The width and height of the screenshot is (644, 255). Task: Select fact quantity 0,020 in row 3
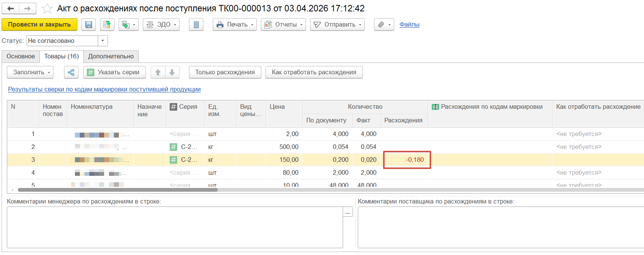click(x=366, y=160)
